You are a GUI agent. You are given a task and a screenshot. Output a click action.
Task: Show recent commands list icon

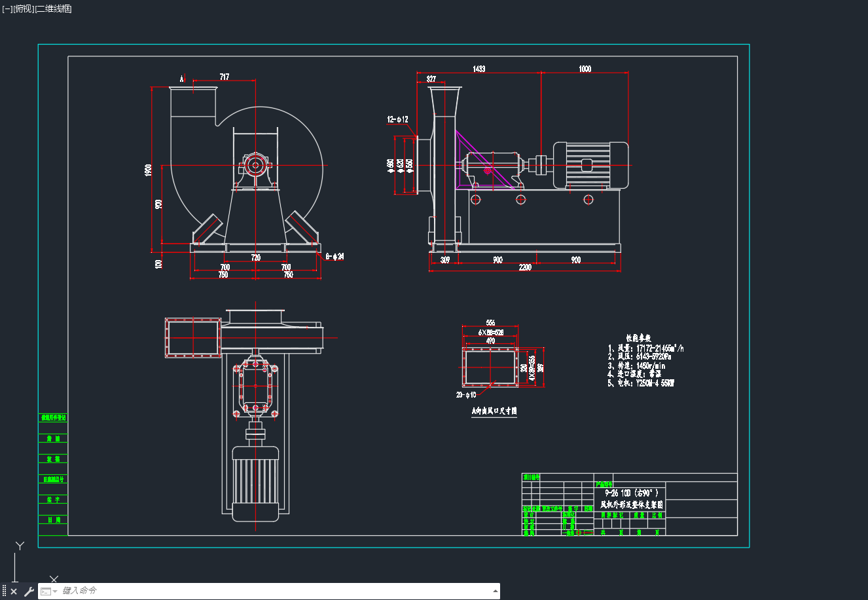(x=49, y=591)
